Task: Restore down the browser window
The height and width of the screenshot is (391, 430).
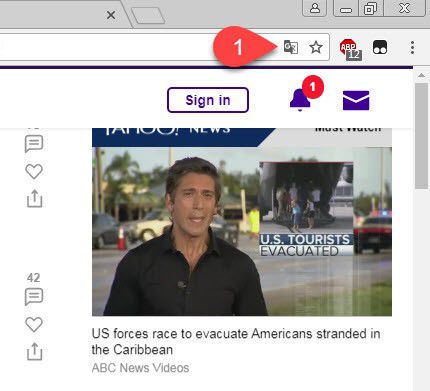Action: click(371, 8)
